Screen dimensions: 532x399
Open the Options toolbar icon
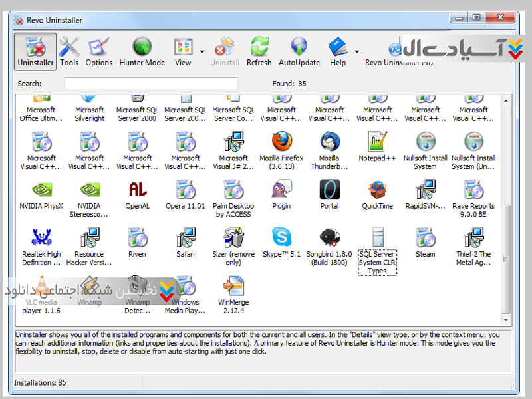click(x=98, y=51)
